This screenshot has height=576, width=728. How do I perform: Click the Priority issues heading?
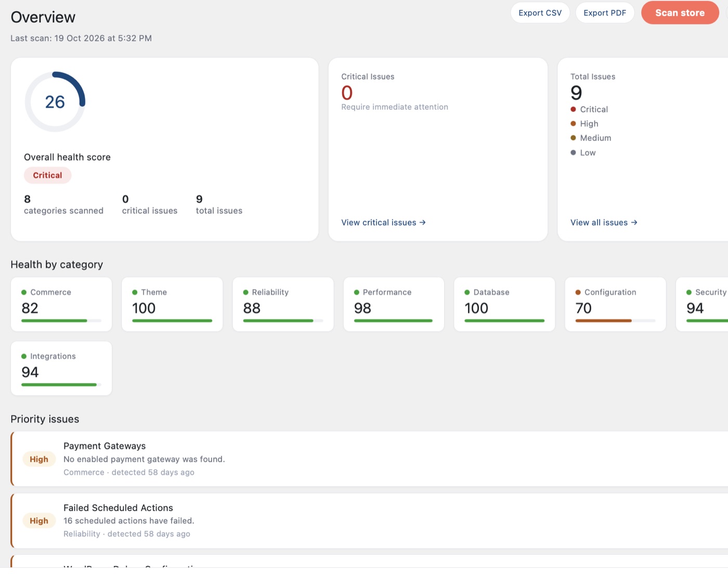pyautogui.click(x=45, y=419)
